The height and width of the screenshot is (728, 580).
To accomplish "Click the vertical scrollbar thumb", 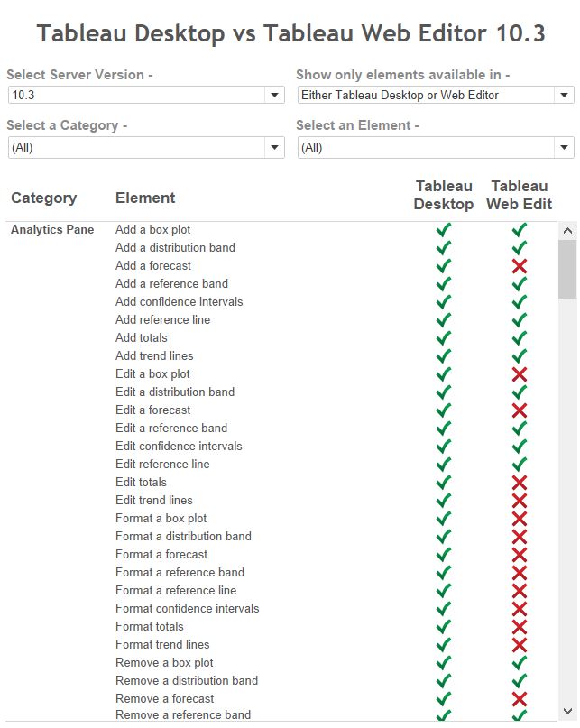I will (x=567, y=270).
